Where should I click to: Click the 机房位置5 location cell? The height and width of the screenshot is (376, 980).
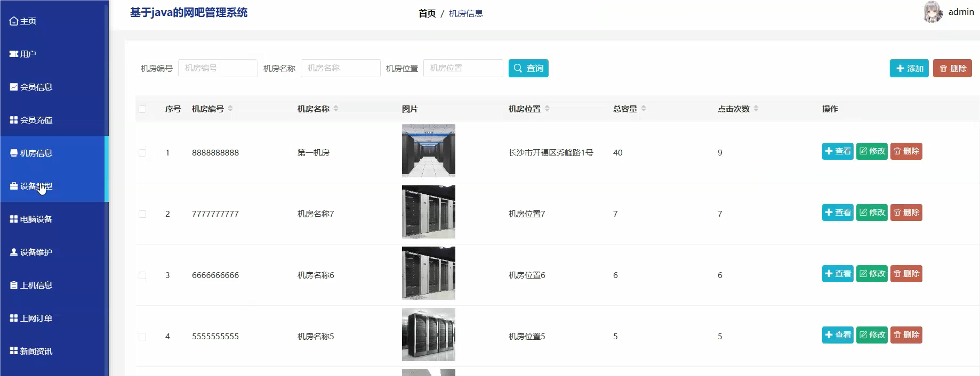pyautogui.click(x=527, y=337)
